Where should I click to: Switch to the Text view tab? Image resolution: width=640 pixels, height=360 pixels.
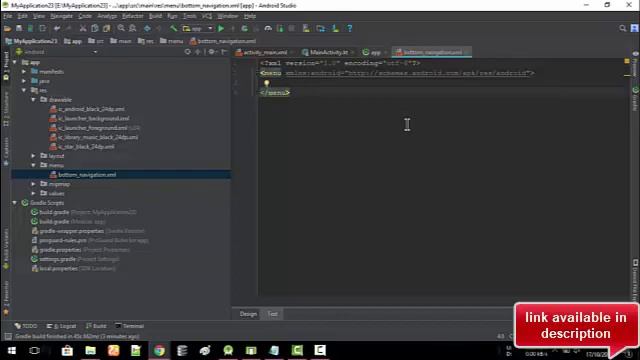[x=273, y=314]
